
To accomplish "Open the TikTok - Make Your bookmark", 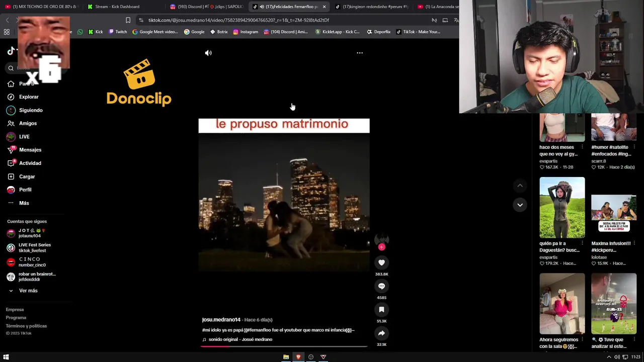I will point(418,32).
